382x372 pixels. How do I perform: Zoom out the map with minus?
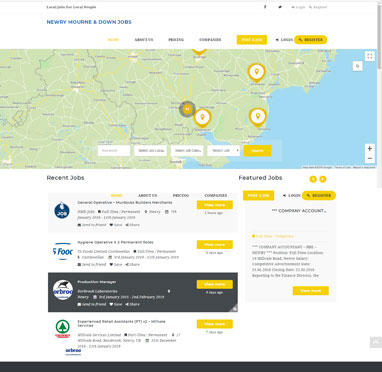(x=369, y=158)
